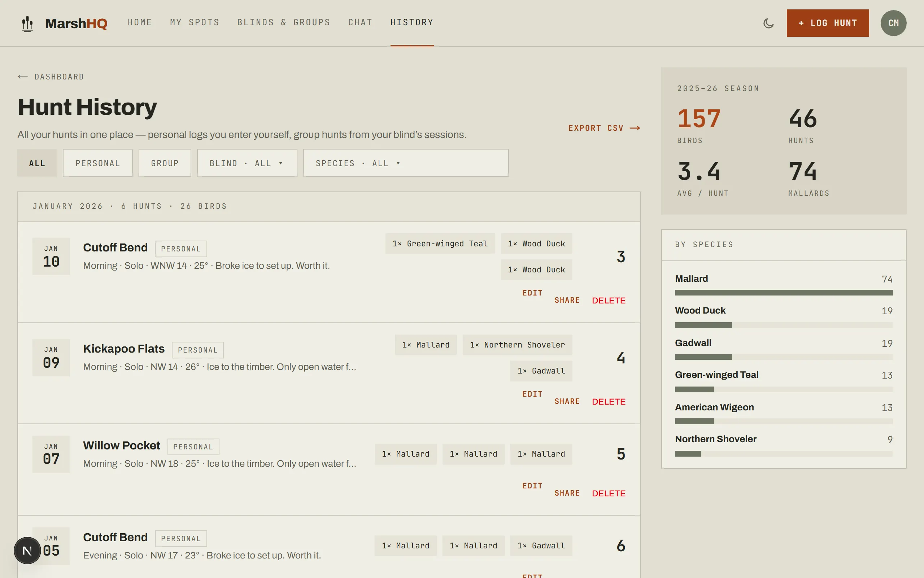Open Blinds & Groups page
This screenshot has width=924, height=578.
pos(284,22)
